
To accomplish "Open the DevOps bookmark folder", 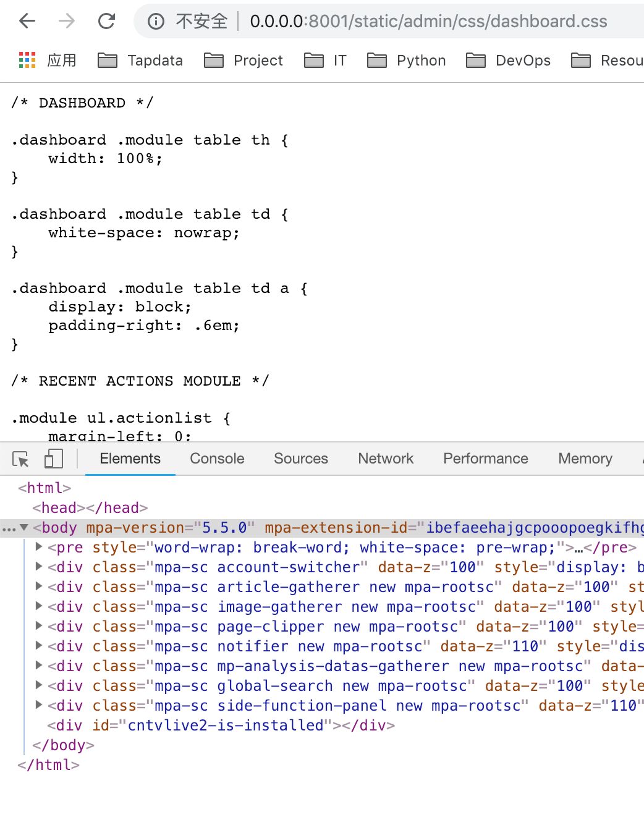I will click(x=508, y=61).
